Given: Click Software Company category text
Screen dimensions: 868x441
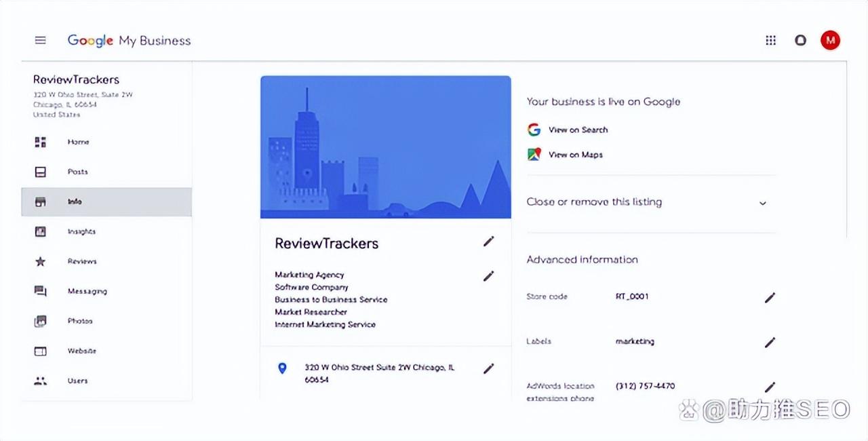Looking at the screenshot, I should [311, 287].
